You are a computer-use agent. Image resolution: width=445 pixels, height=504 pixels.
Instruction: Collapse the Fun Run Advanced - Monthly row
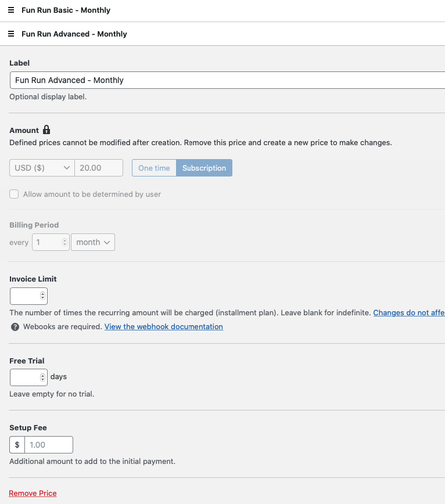point(222,34)
